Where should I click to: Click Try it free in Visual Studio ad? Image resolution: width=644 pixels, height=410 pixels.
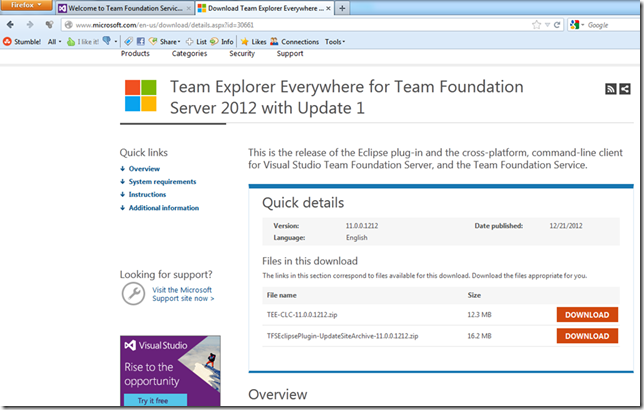point(155,400)
